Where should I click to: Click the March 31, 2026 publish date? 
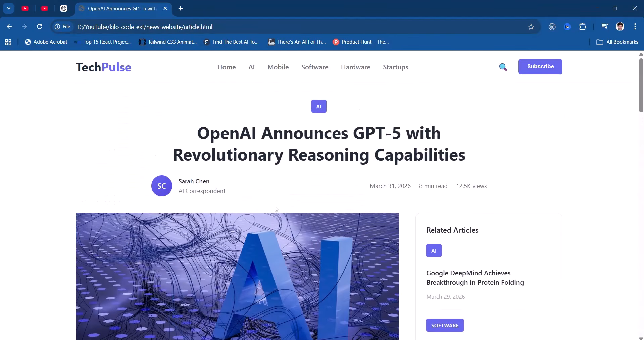pyautogui.click(x=390, y=186)
